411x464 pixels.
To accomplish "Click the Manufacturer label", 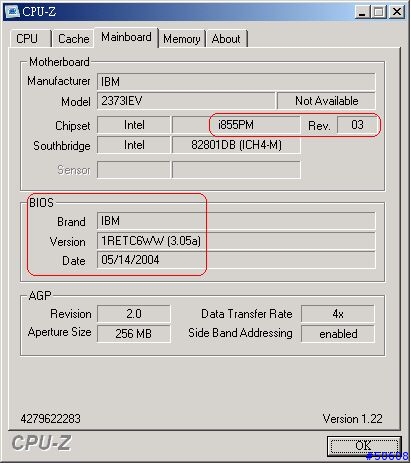I will pos(59,81).
